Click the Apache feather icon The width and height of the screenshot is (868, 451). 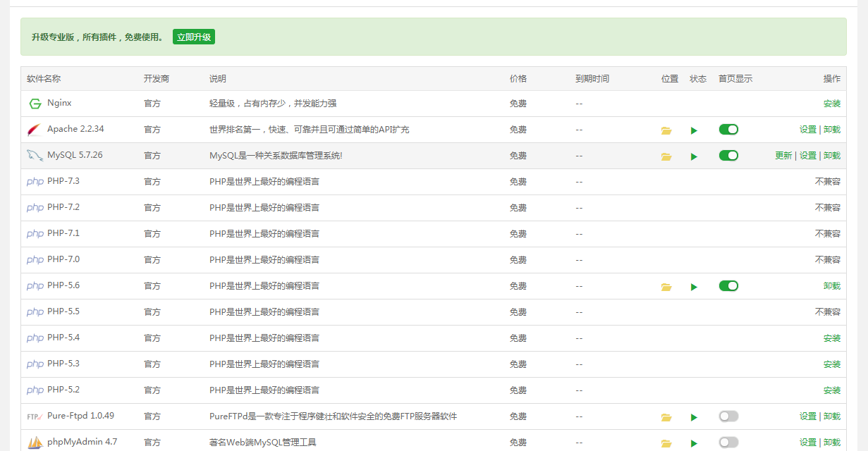pos(35,130)
